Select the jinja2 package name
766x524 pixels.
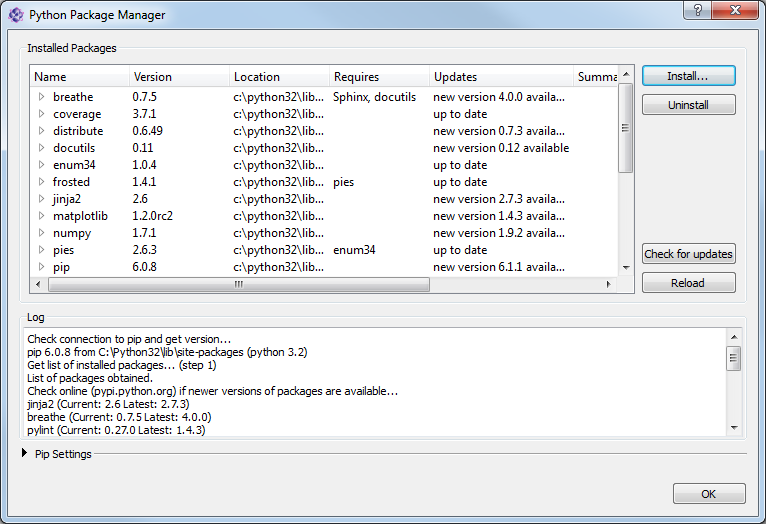(67, 199)
